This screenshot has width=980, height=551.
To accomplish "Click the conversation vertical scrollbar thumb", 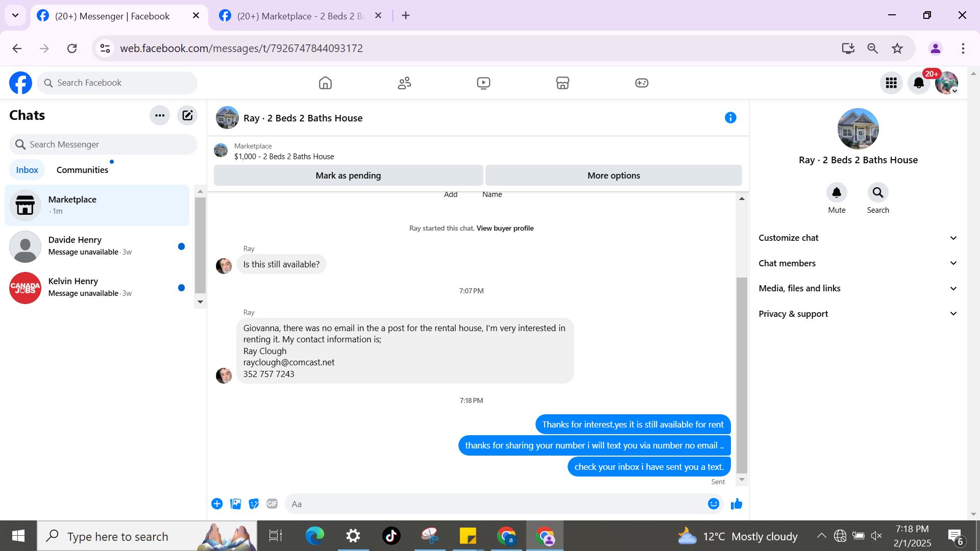I will click(x=742, y=375).
